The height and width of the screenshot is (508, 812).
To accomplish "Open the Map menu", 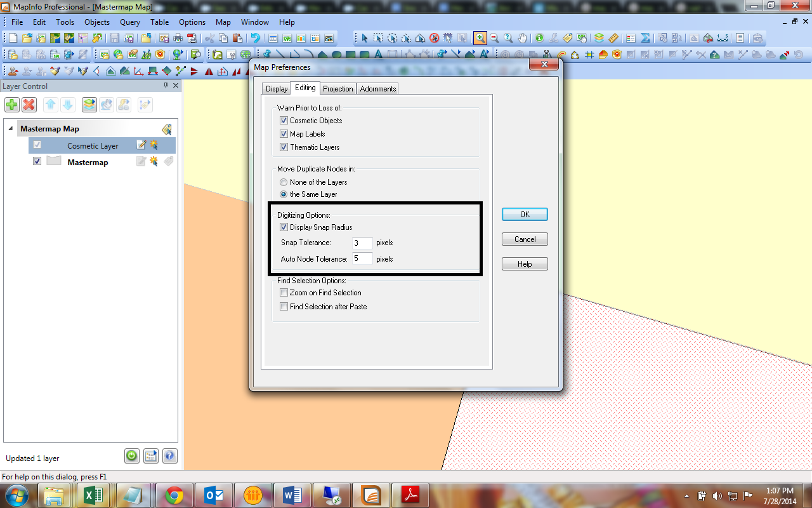I will [x=223, y=22].
